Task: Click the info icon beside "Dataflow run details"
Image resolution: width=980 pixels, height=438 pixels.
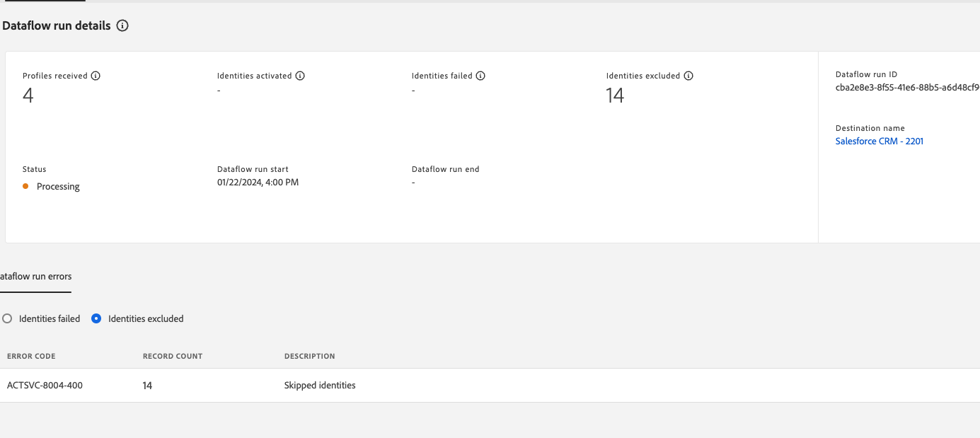Action: point(123,25)
